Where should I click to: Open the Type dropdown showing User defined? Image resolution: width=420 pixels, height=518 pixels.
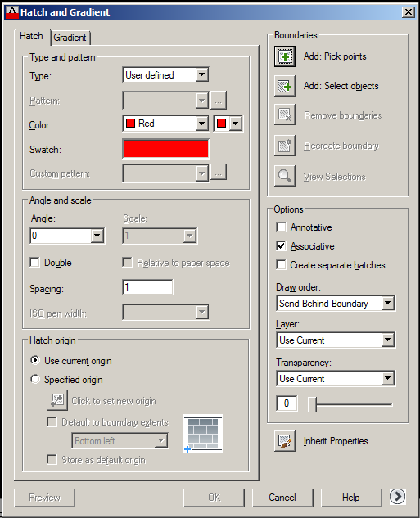(166, 75)
